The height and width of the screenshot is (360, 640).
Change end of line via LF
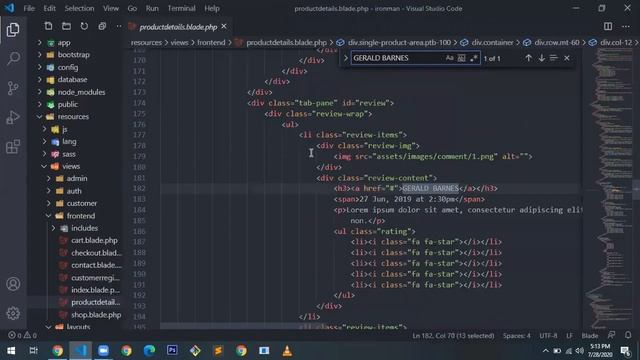pyautogui.click(x=569, y=336)
